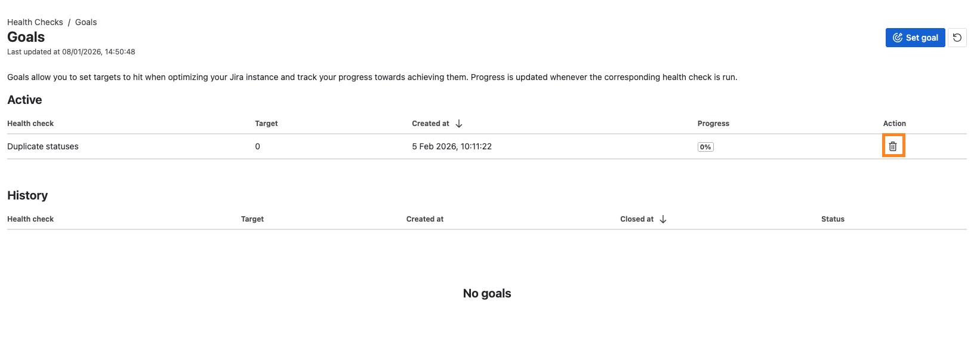Sort active goals by Progress column
Image resolution: width=980 pixels, height=353 pixels.
(713, 123)
